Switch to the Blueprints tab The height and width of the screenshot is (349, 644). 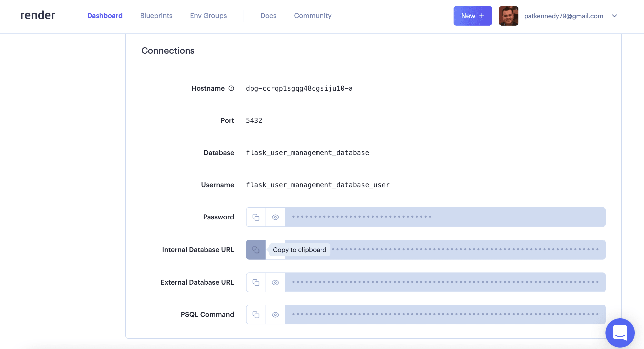(x=156, y=16)
